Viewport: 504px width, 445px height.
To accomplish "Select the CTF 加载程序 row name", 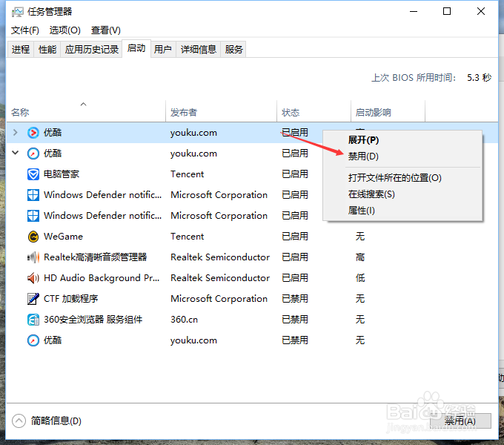I will pos(70,299).
